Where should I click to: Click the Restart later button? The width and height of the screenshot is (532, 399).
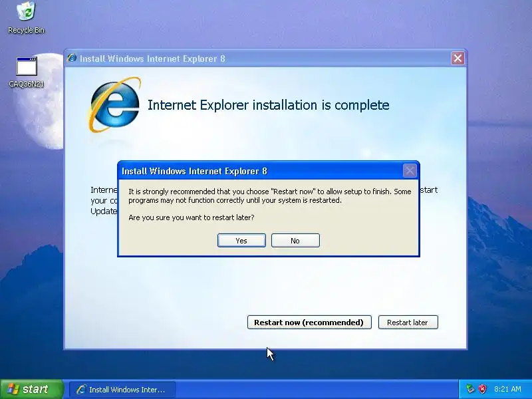(408, 322)
